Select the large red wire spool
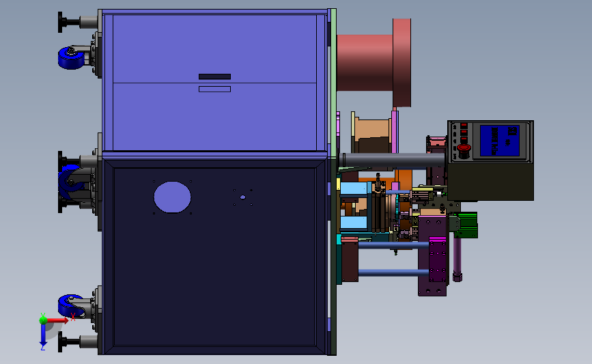Screen dimensions: 592x364 point(373,62)
